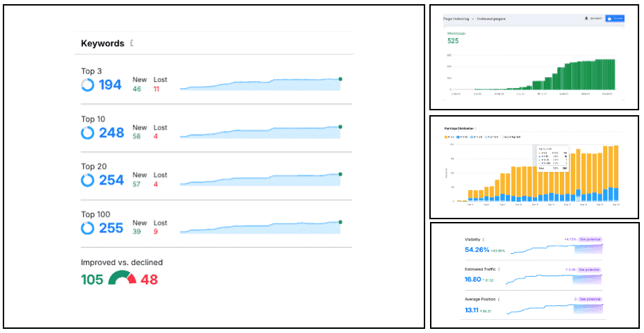This screenshot has width=644, height=333.
Task: Toggle the #11-20 legend checkbox
Action: click(472, 137)
